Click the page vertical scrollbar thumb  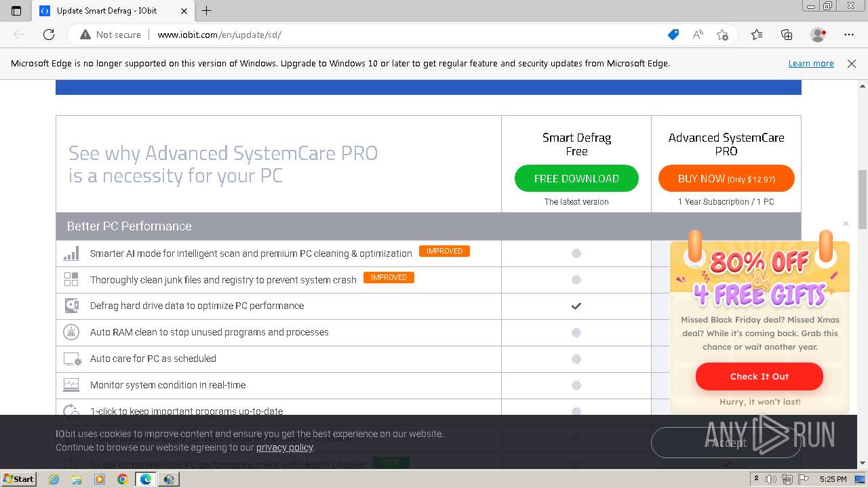click(863, 199)
